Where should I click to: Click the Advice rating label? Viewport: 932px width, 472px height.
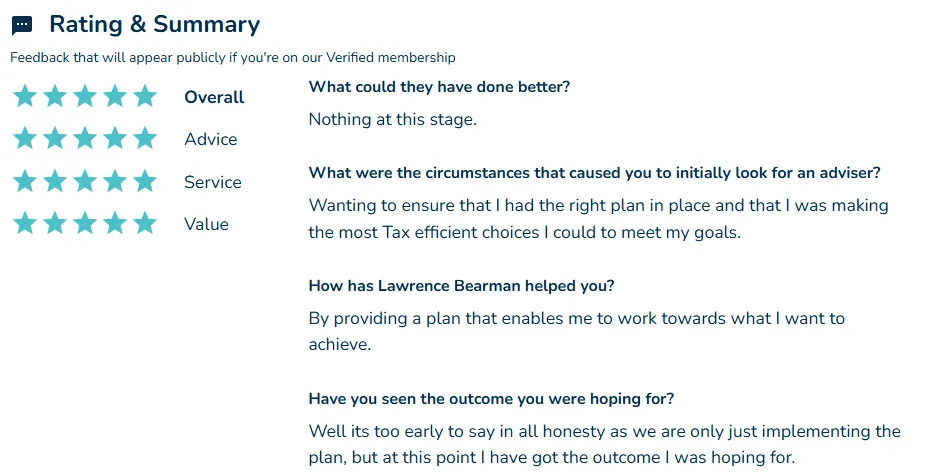coord(211,139)
